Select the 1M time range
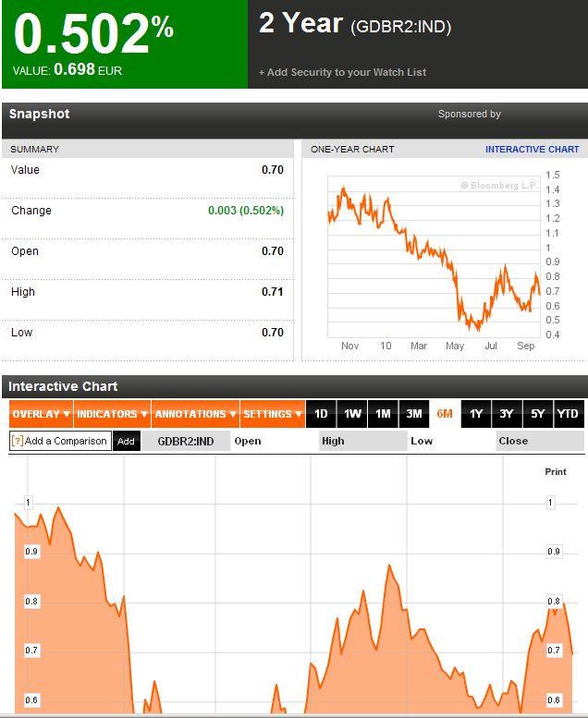The height and width of the screenshot is (718, 588). coord(383,414)
